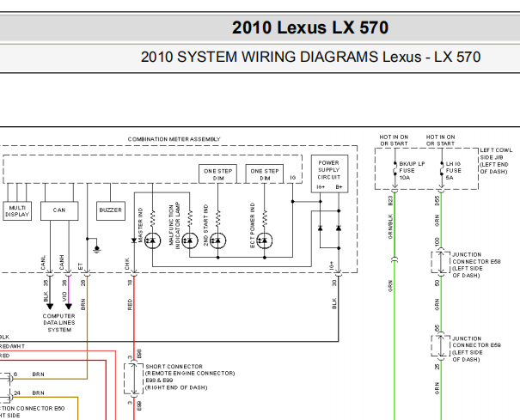Click the ONE STEP DIM box above 2ND START IND

coord(217,174)
